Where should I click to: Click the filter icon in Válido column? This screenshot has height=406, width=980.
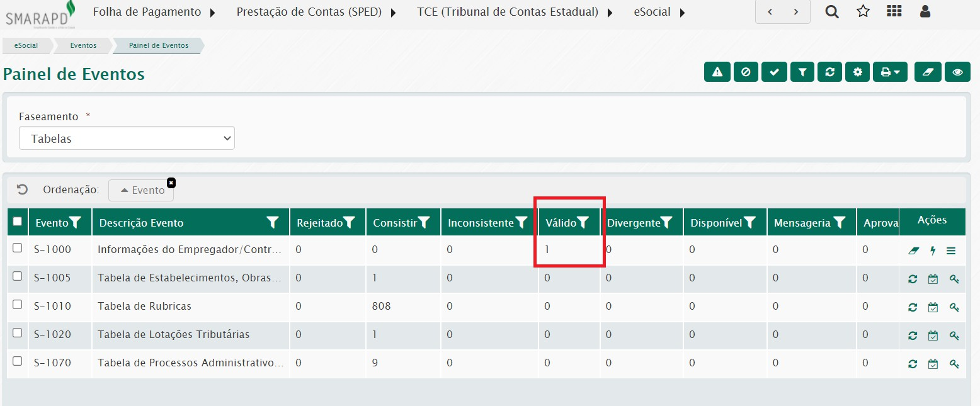pyautogui.click(x=583, y=222)
